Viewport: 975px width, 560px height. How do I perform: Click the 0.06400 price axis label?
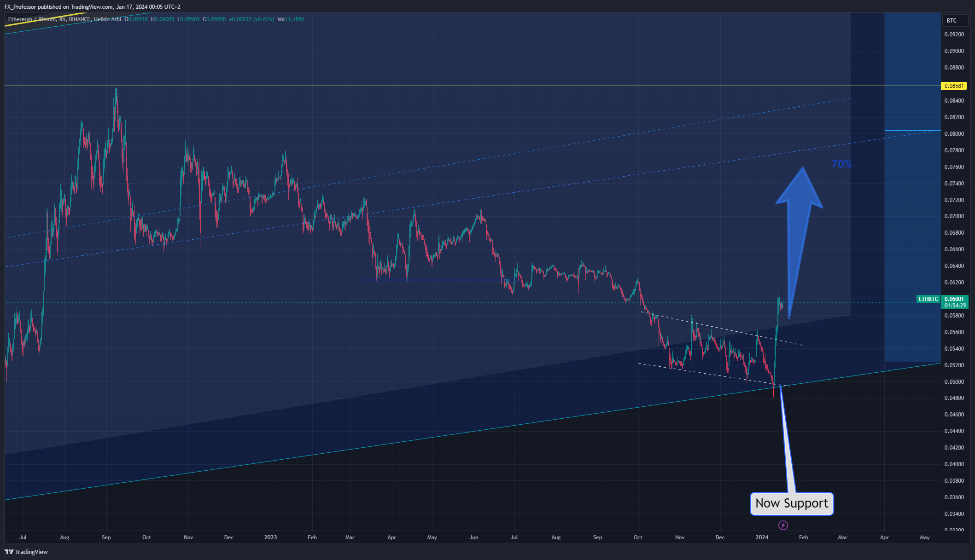[954, 266]
